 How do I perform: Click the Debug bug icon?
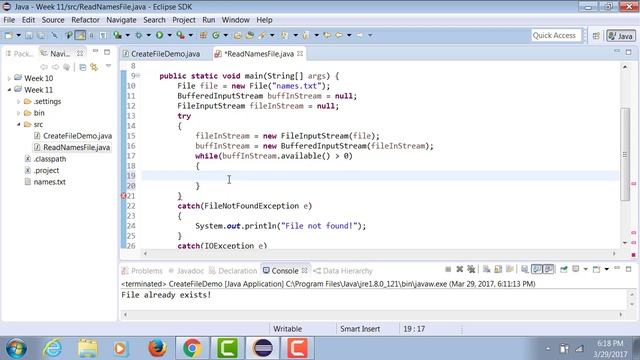coord(139,36)
